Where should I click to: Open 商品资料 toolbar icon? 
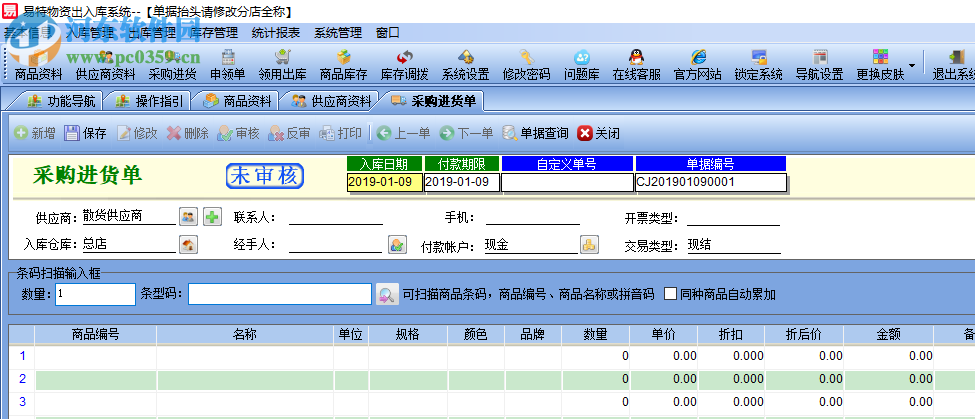click(x=38, y=65)
